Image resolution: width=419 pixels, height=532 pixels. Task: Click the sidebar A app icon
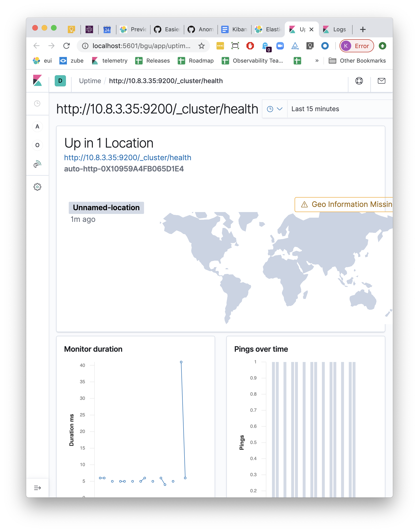pyautogui.click(x=37, y=126)
